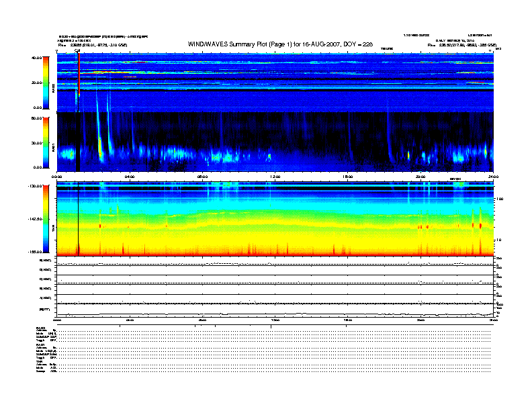The height and width of the screenshot is (411, 532).
Task: Click the 30.00 label on RAD1 color bar
Action: click(x=37, y=143)
